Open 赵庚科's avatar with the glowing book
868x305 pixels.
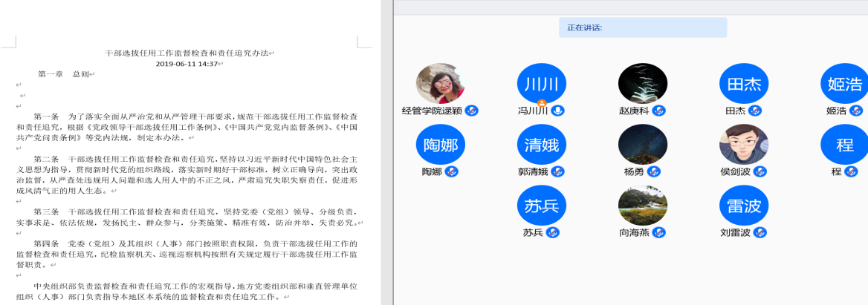click(642, 83)
